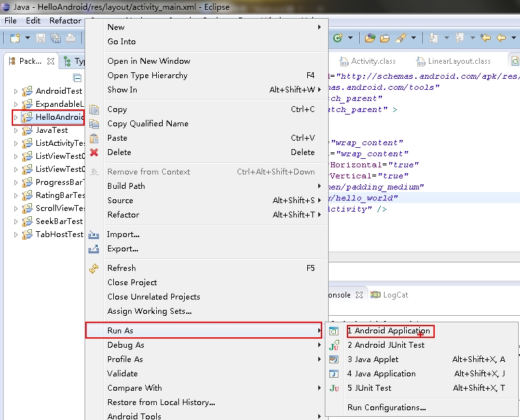
Task: Click the Delete red X icon in context menu
Action: pos(94,152)
